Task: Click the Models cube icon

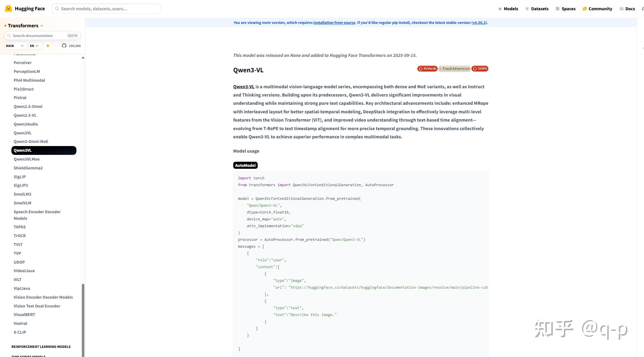Action: click(x=500, y=9)
